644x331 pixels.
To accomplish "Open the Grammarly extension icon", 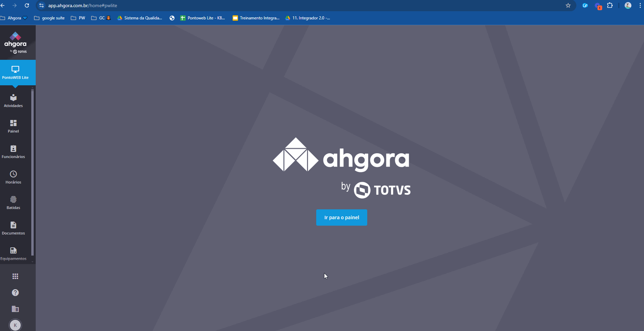I will click(x=585, y=5).
